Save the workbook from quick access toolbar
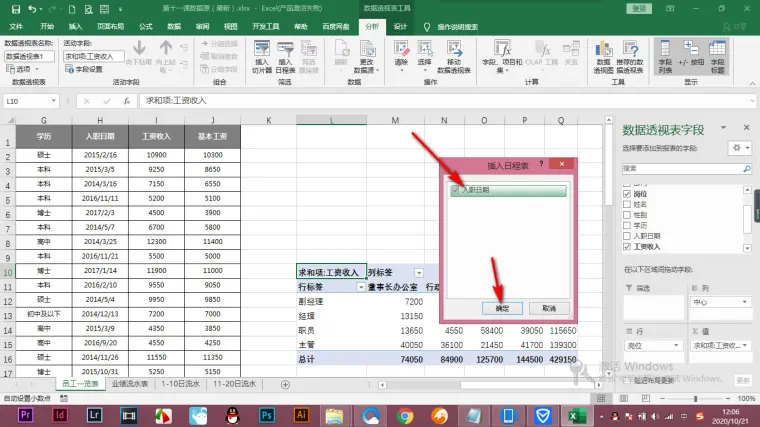The image size is (760, 427). point(16,9)
